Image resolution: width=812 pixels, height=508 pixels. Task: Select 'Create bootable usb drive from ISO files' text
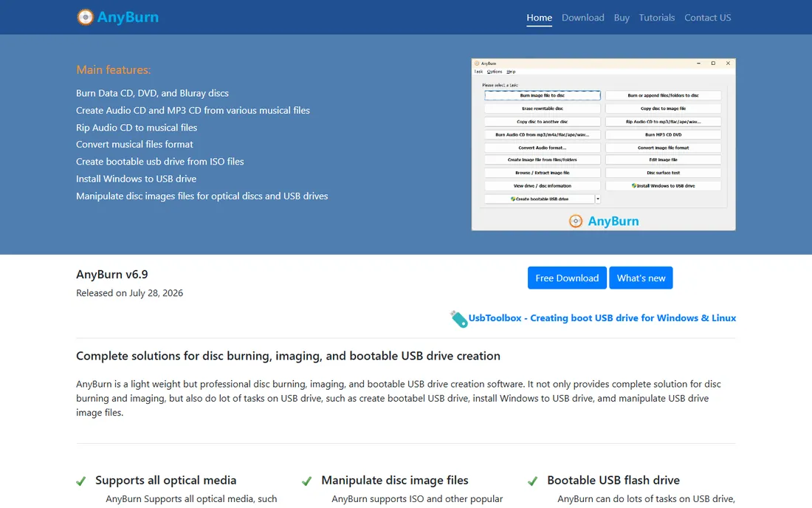(x=159, y=162)
